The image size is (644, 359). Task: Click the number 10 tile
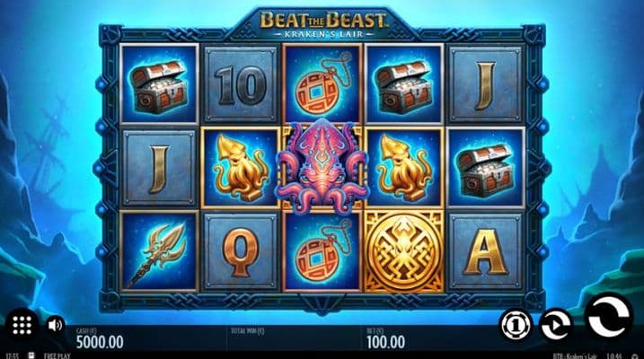[241, 84]
